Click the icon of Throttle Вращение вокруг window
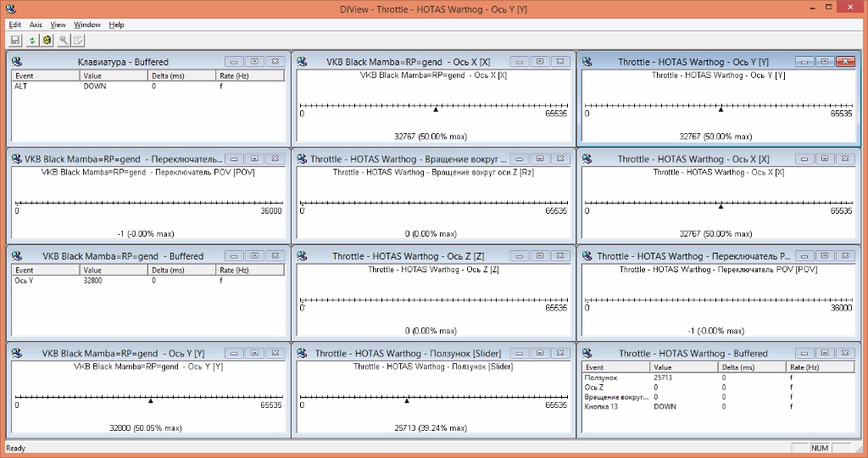Image resolution: width=868 pixels, height=458 pixels. pos(302,159)
